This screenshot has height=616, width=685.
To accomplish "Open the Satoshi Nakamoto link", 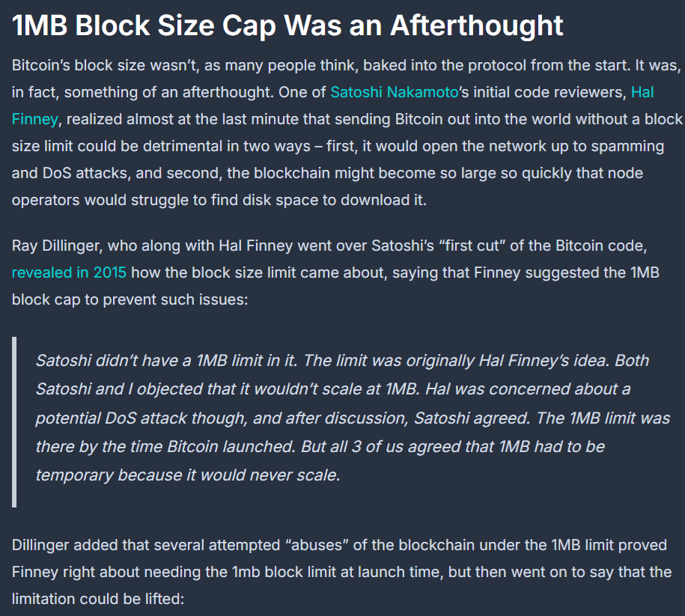I will click(394, 92).
